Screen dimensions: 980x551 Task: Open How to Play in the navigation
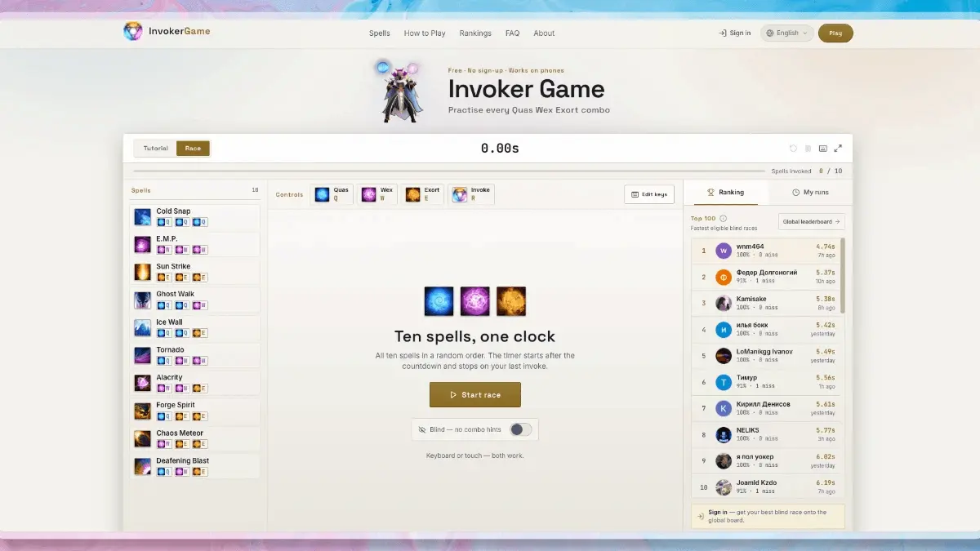pos(425,33)
